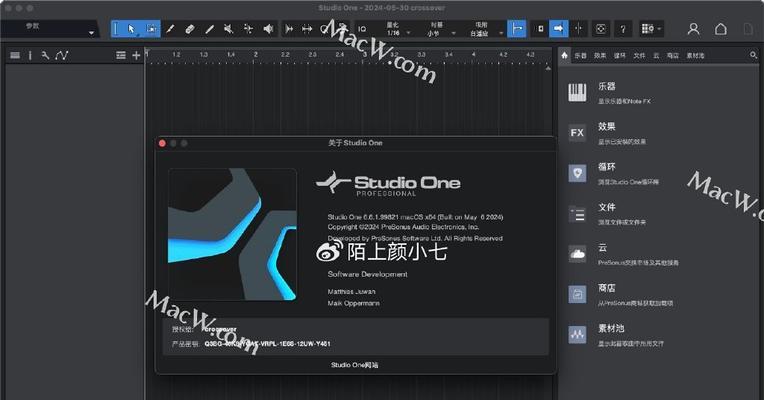Viewport: 764px width, 400px height.
Task: Click position 2.2 on the timeline ruler
Action: tap(285, 55)
